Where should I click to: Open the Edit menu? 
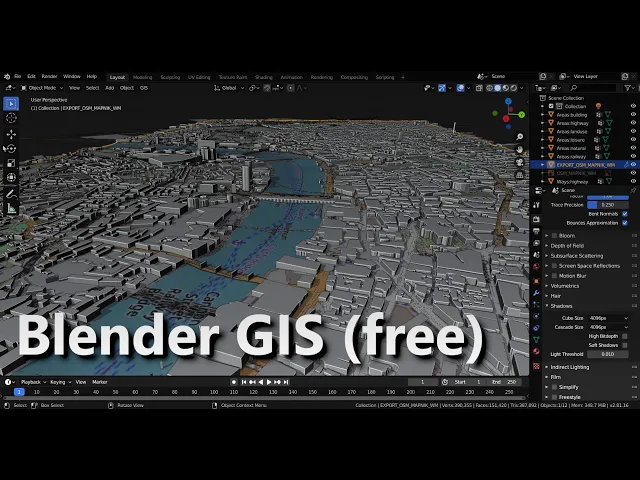tap(31, 76)
